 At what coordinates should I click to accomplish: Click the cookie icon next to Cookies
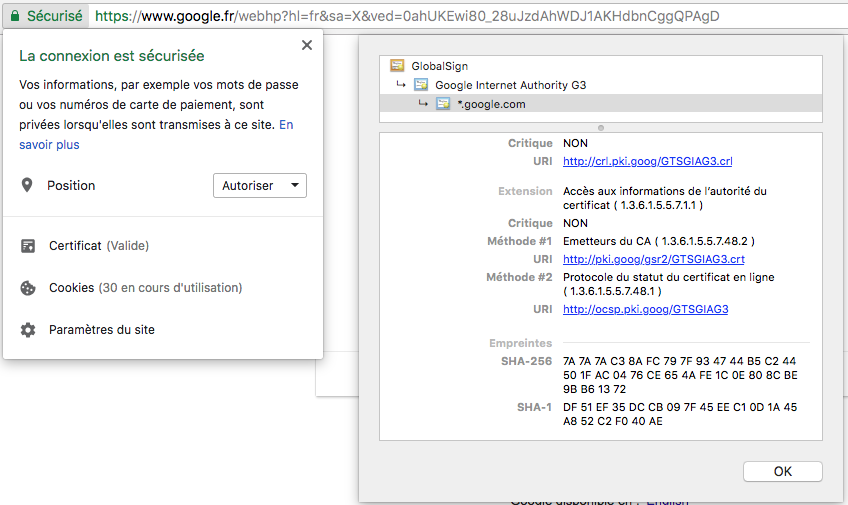point(28,288)
